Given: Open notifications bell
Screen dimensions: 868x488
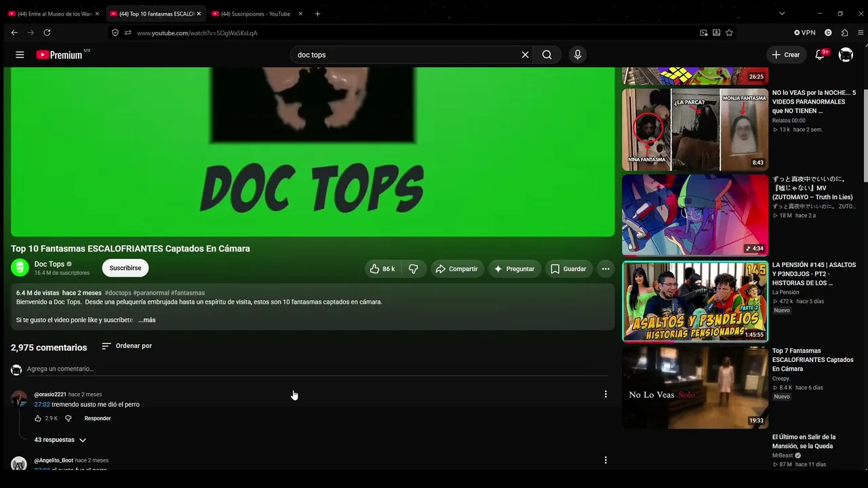Looking at the screenshot, I should tap(820, 55).
